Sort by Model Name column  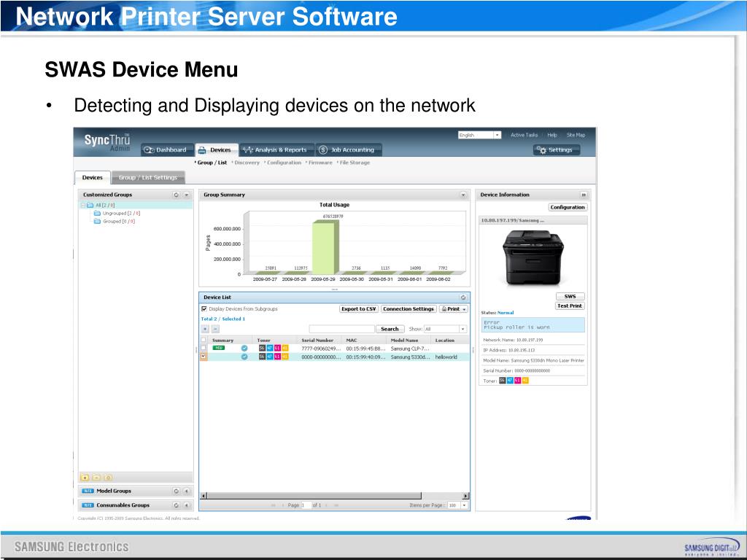click(x=404, y=341)
